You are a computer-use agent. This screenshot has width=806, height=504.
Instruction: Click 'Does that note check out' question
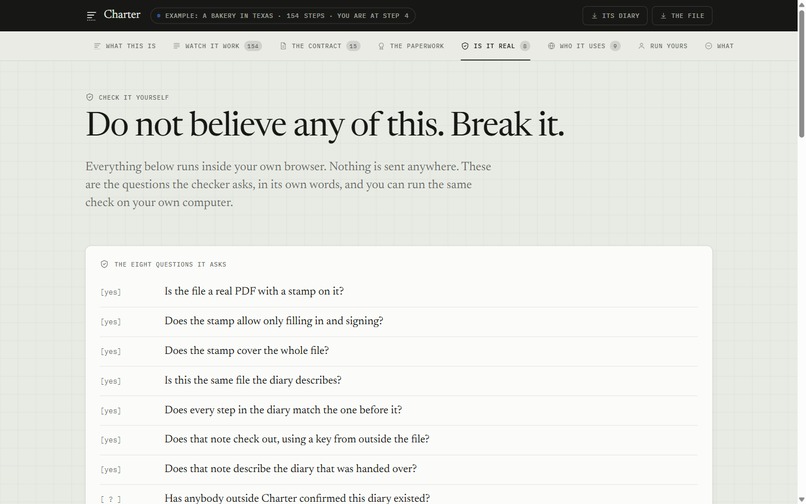tap(297, 439)
